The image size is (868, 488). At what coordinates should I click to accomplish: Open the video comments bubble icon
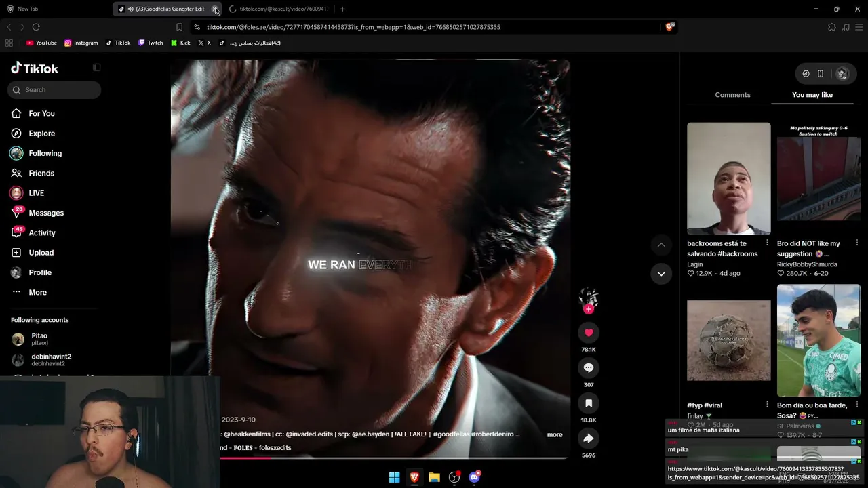click(589, 368)
